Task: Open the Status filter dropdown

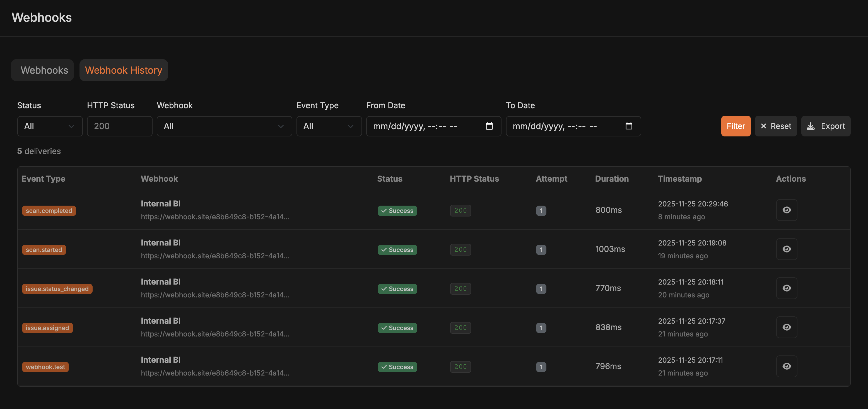Action: pyautogui.click(x=50, y=126)
